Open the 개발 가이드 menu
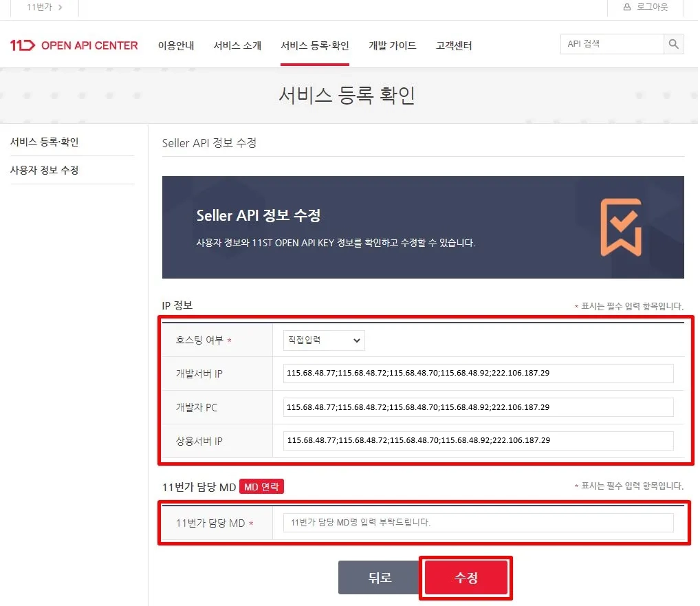Image resolution: width=700 pixels, height=606 pixels. [393, 45]
